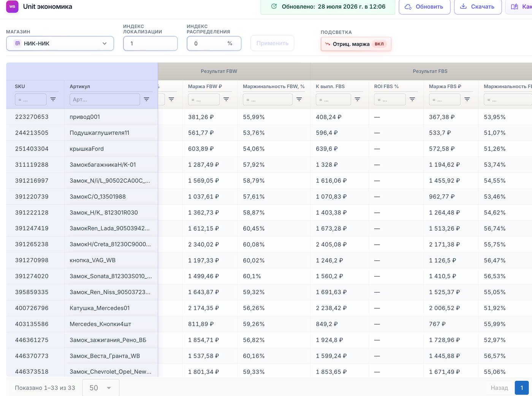Sort by the SKU column header
532x396 pixels.
(x=20, y=86)
